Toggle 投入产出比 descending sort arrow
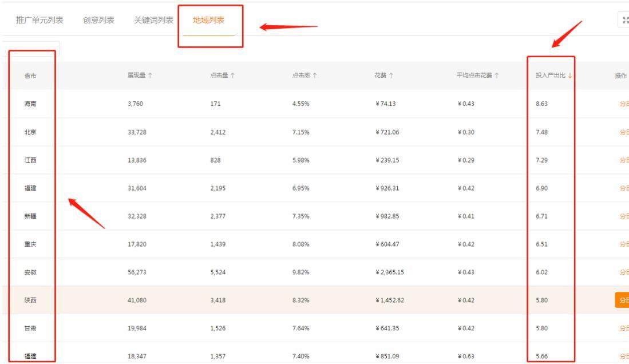629x364 pixels. coord(569,76)
